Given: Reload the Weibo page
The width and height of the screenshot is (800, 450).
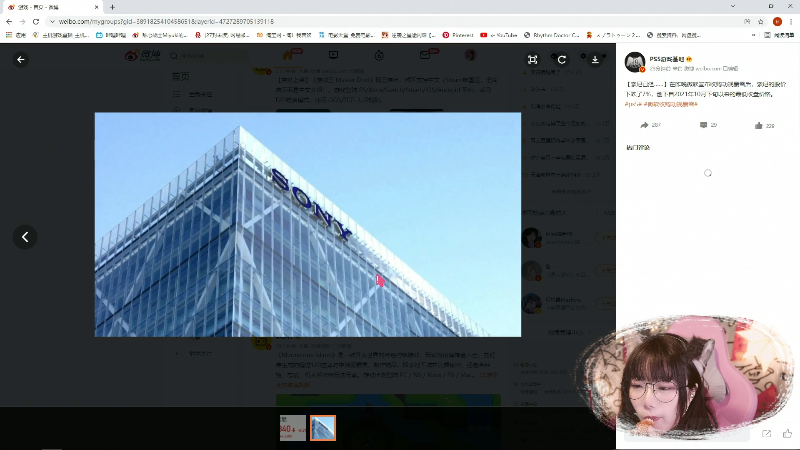Looking at the screenshot, I should [x=36, y=21].
